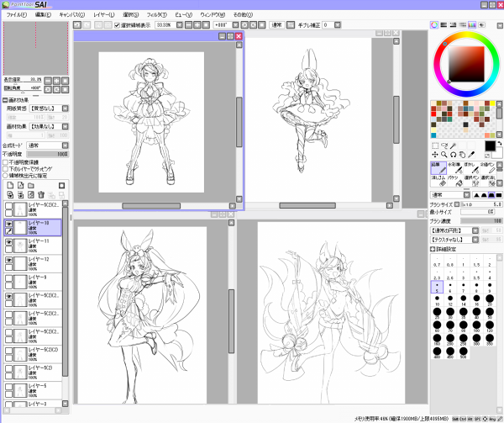The width and height of the screenshot is (504, 423).
Task: Adjust the brush density (ブラシ濃度) slider
Action: [481, 220]
